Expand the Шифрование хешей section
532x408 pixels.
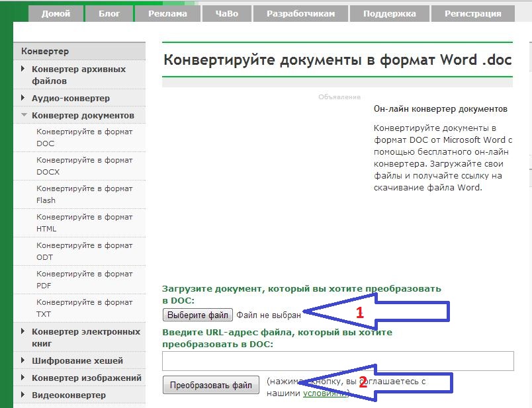click(x=77, y=360)
